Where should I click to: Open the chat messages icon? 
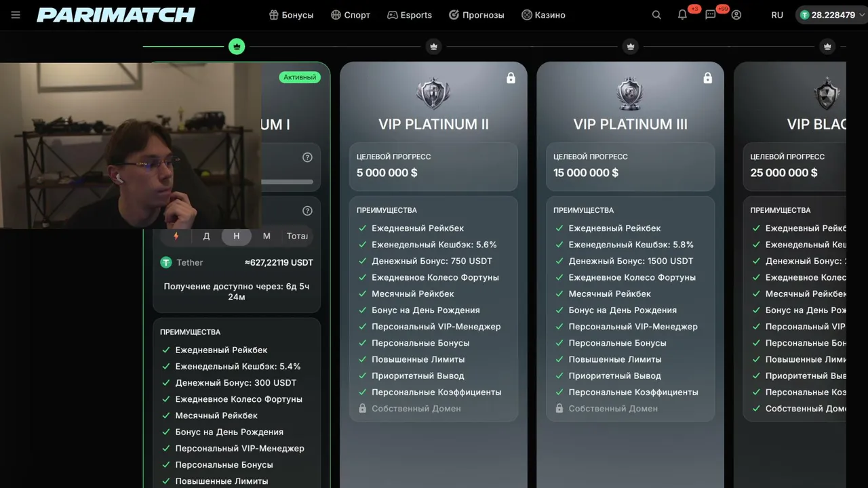[710, 15]
